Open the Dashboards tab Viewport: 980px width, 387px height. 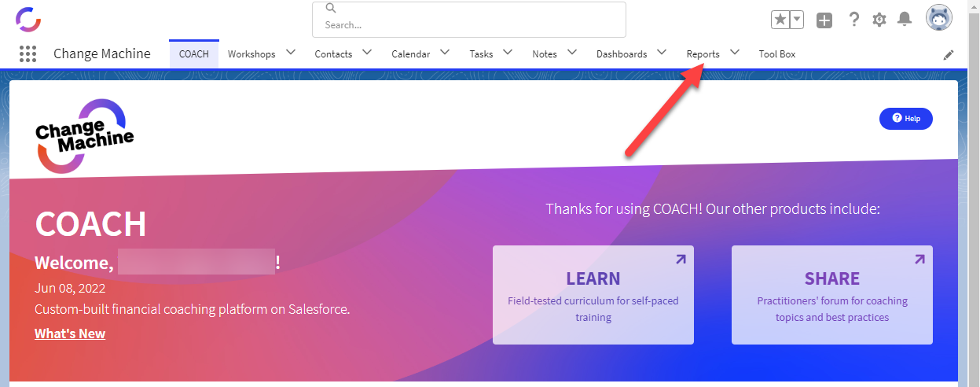click(x=622, y=54)
